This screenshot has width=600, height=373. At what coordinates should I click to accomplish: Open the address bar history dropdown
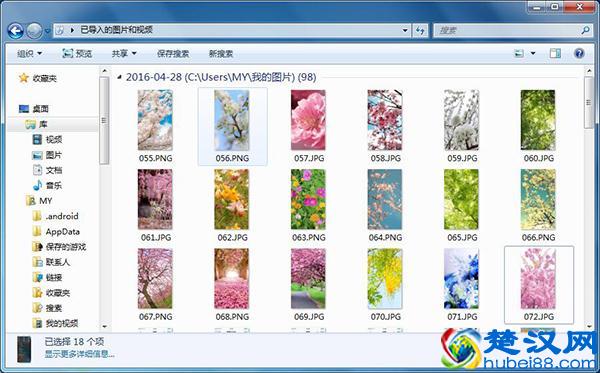coord(405,30)
